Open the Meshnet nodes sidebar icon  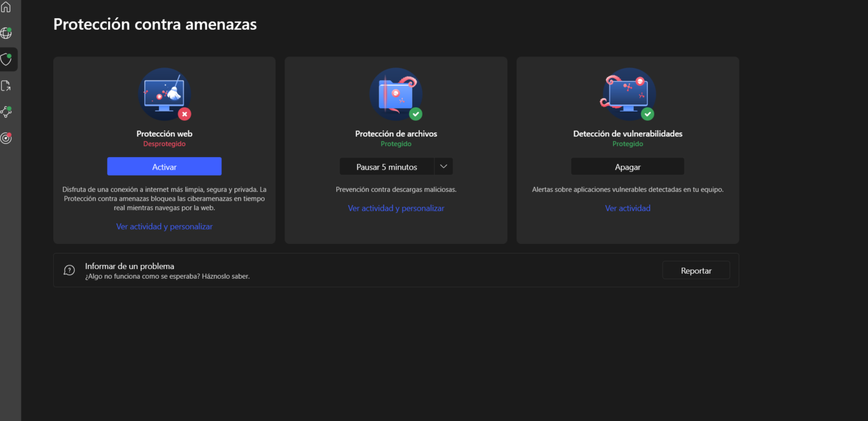[6, 112]
